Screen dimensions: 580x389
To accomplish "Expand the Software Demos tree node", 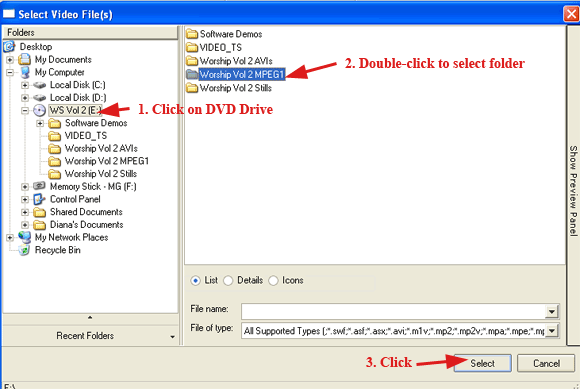I will pyautogui.click(x=40, y=123).
